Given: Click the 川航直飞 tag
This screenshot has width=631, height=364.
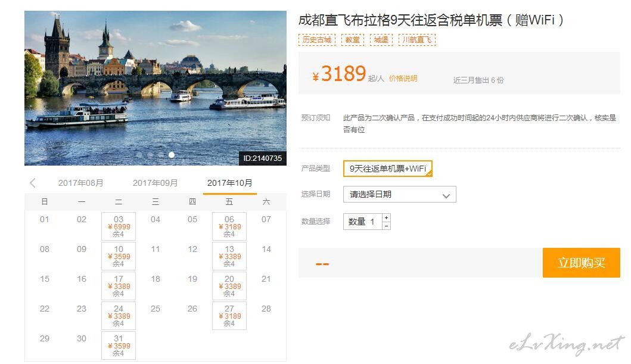Looking at the screenshot, I should 417,40.
